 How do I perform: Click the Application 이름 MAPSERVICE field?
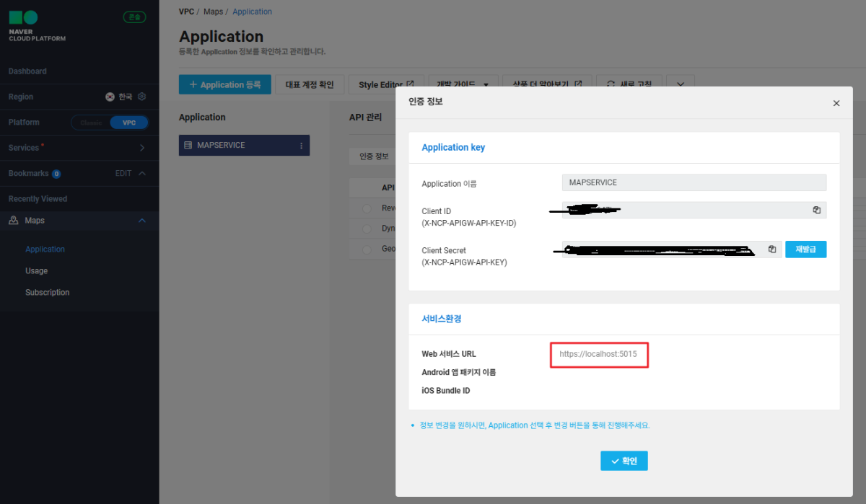pos(694,182)
